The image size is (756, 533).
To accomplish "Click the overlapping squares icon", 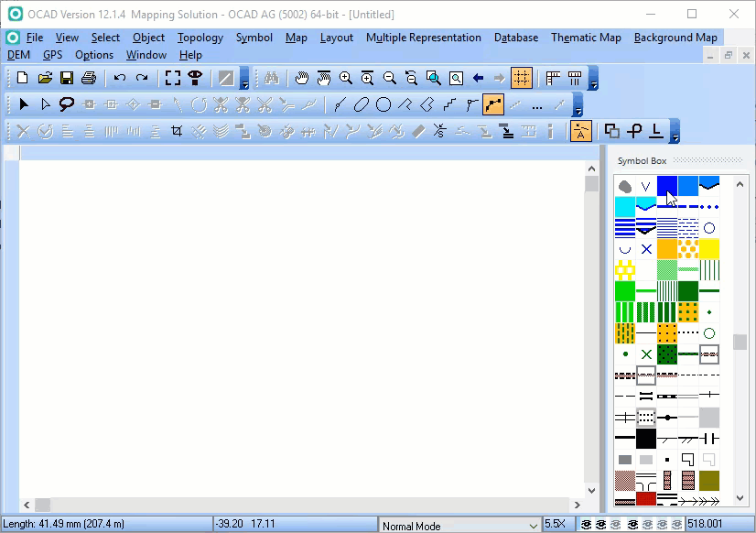I will [x=611, y=131].
